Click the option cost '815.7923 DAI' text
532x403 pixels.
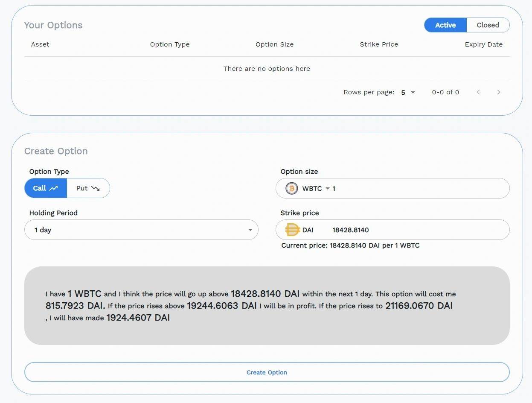point(75,306)
